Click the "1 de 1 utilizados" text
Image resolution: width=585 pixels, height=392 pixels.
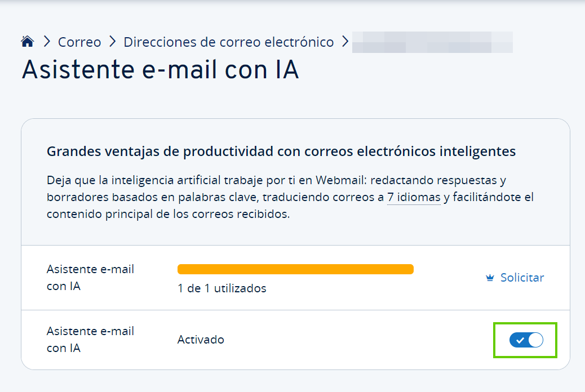tap(221, 288)
